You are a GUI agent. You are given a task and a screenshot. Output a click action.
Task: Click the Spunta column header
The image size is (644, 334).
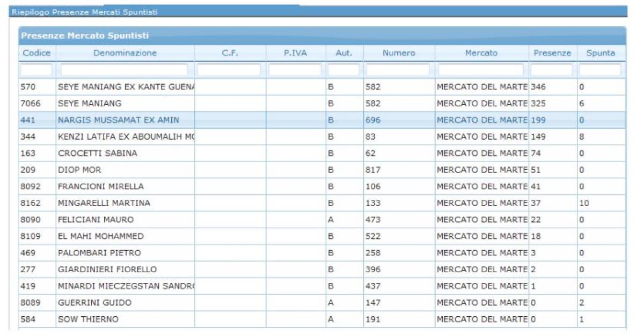coord(601,53)
